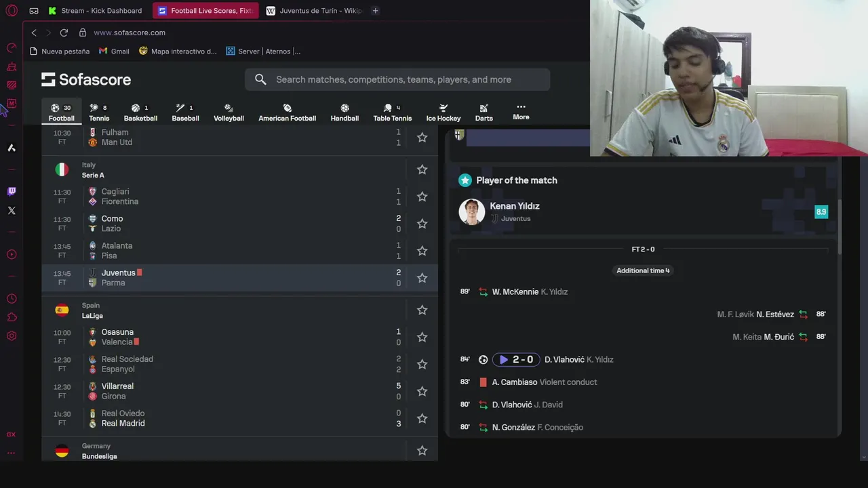Click the Sofascore logo

click(86, 79)
